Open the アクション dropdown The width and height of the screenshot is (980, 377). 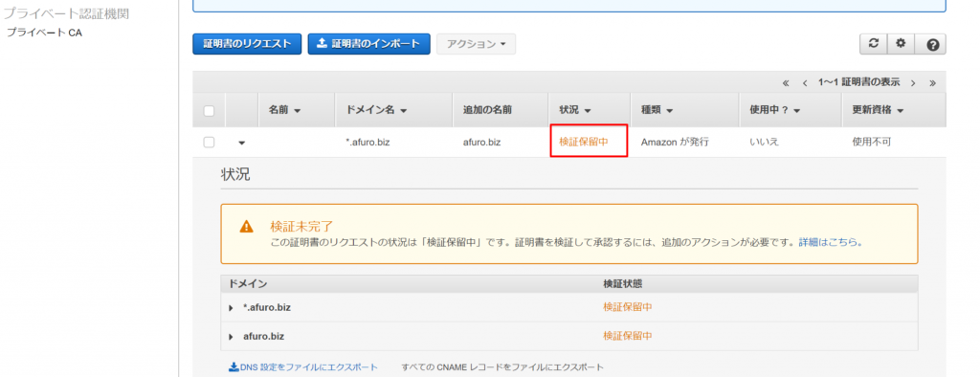click(x=477, y=44)
